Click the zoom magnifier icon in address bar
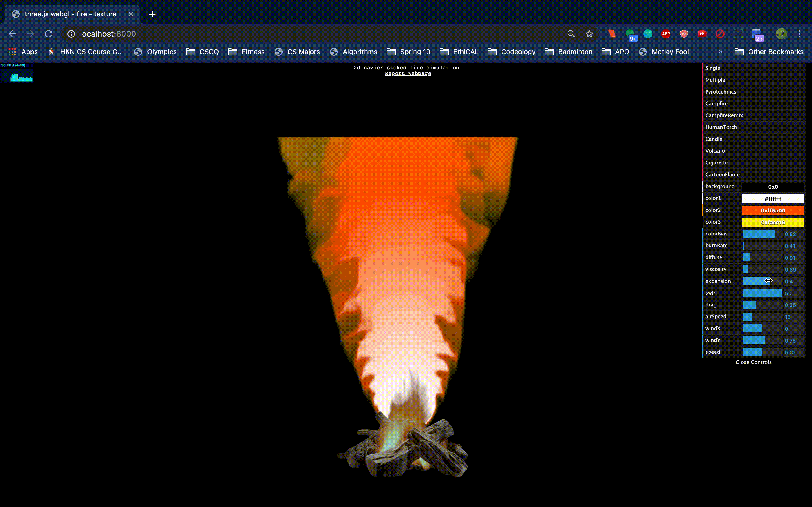The height and width of the screenshot is (507, 812). tap(571, 34)
